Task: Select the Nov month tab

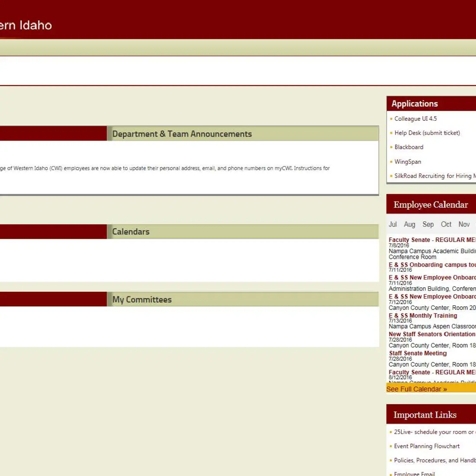Action: click(464, 224)
